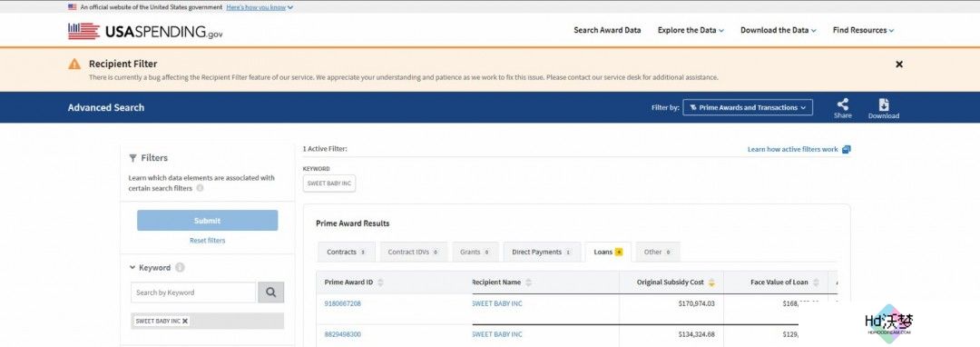Viewport: 980px width, 347px height.
Task: Click the Download icon in blue bar
Action: pos(883,104)
